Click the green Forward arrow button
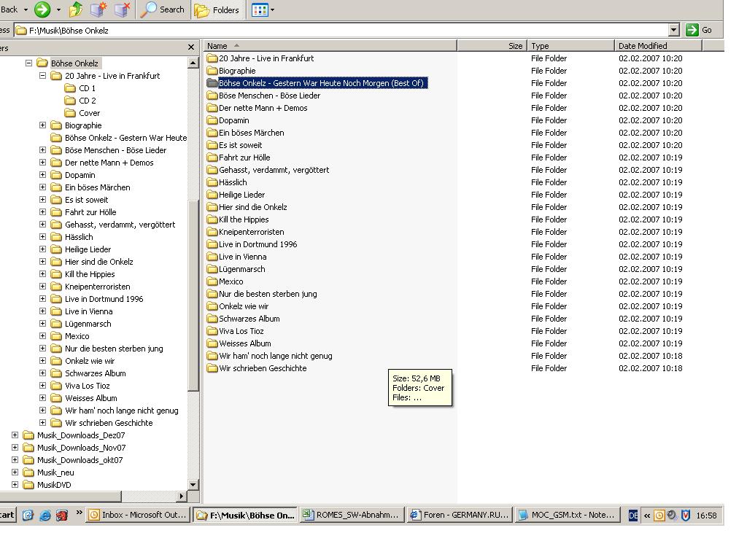This screenshot has width=747, height=560. (x=42, y=9)
